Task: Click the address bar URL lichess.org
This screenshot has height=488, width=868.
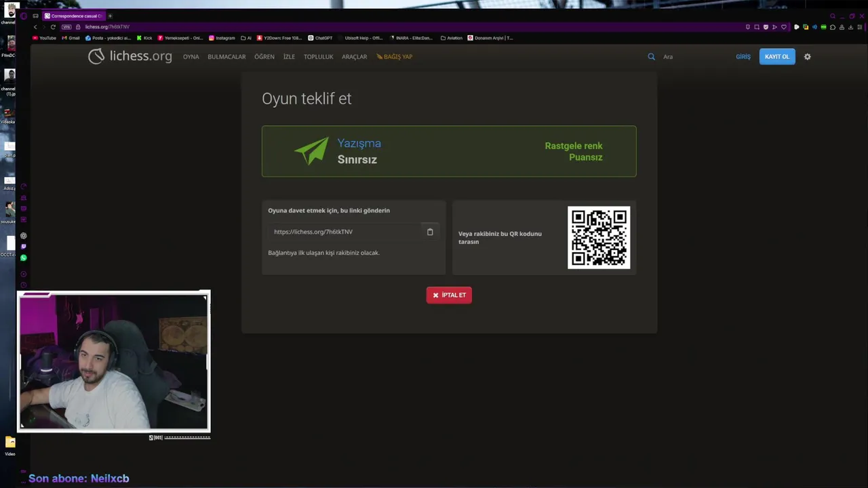Action: (x=107, y=27)
